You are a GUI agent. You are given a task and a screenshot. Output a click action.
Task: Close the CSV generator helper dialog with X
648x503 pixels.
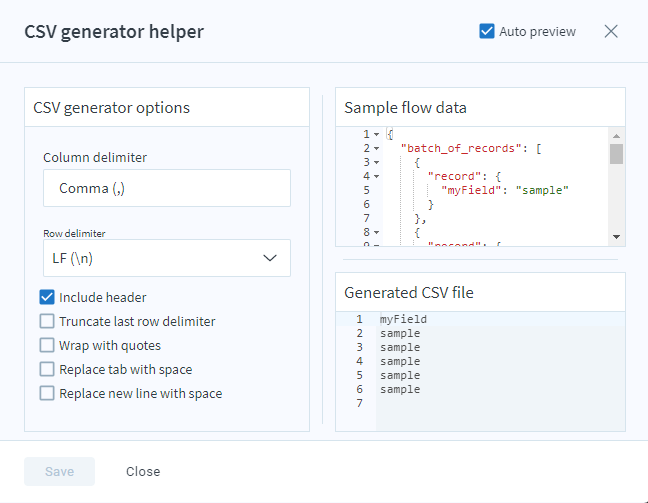click(611, 31)
